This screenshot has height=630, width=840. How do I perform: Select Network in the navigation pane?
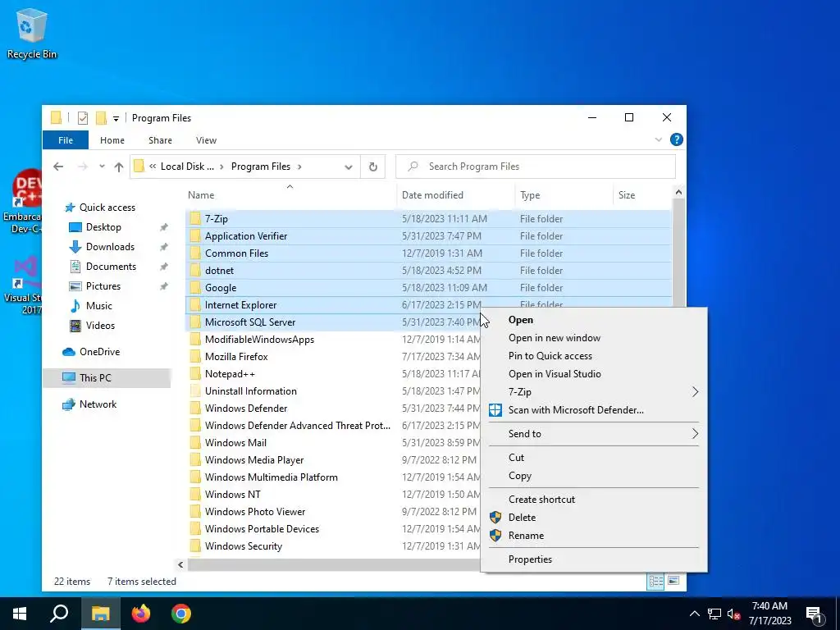98,404
